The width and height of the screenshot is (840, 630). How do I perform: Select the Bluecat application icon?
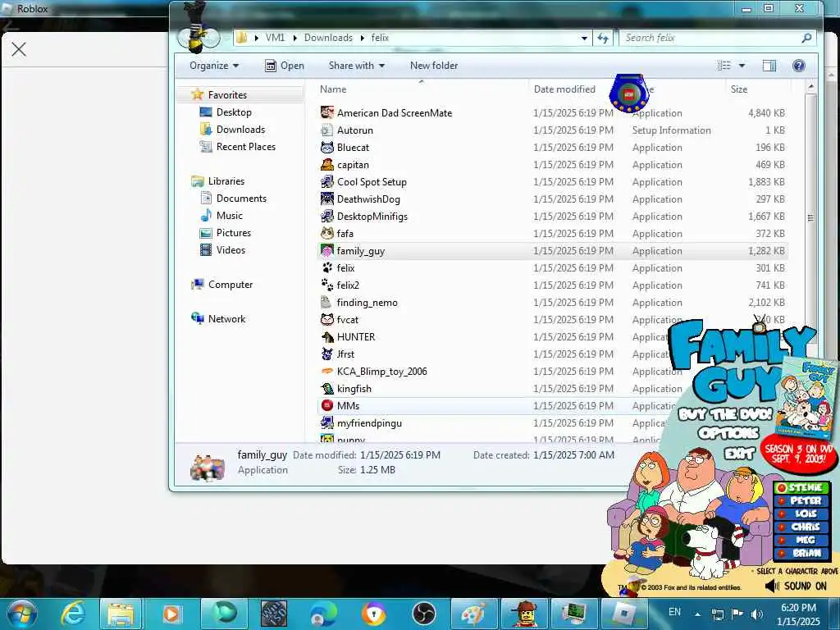(326, 147)
